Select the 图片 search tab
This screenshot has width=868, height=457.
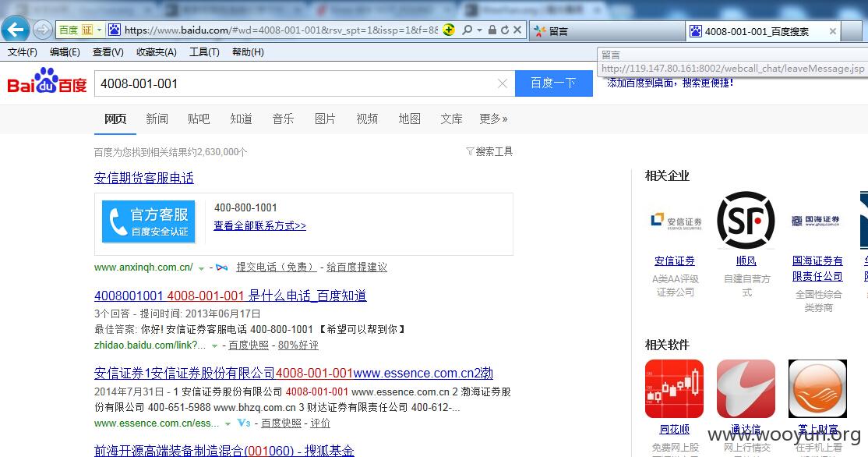click(325, 119)
